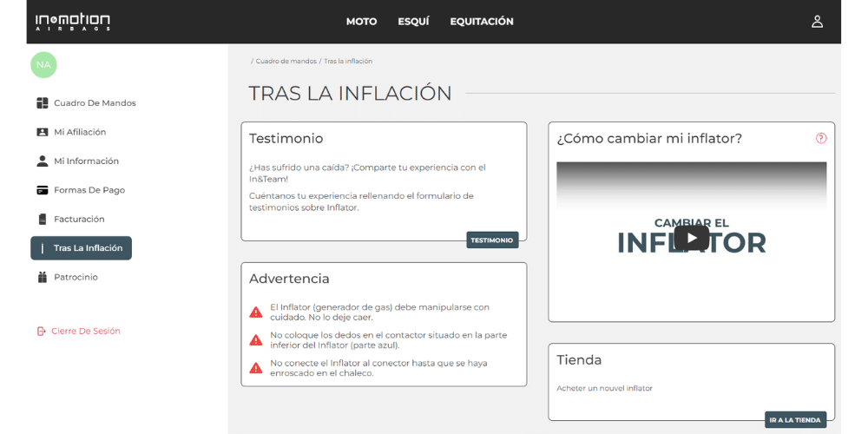This screenshot has width=868, height=434.
Task: Click the Mi Información person icon
Action: [43, 161]
